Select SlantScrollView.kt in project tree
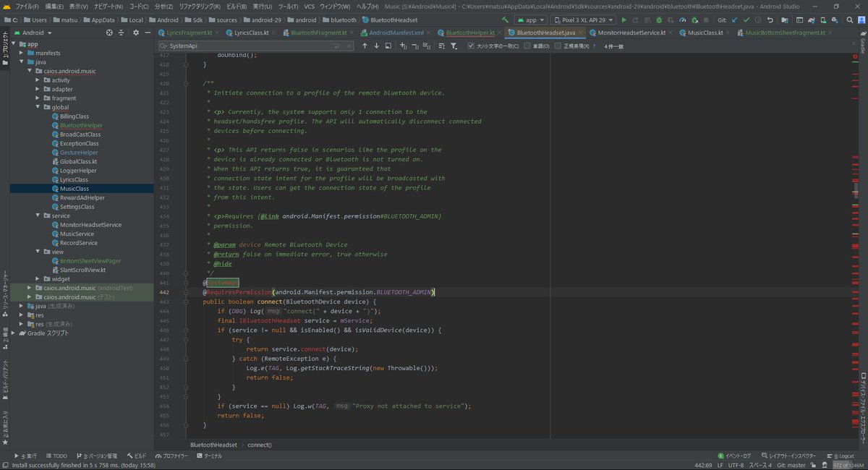 pos(82,270)
